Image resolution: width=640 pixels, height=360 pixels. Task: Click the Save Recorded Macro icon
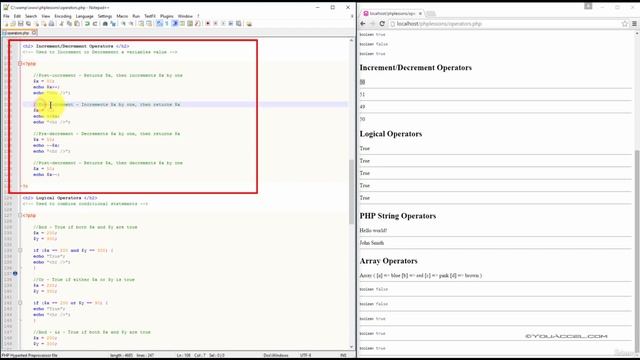pyautogui.click(x=238, y=24)
